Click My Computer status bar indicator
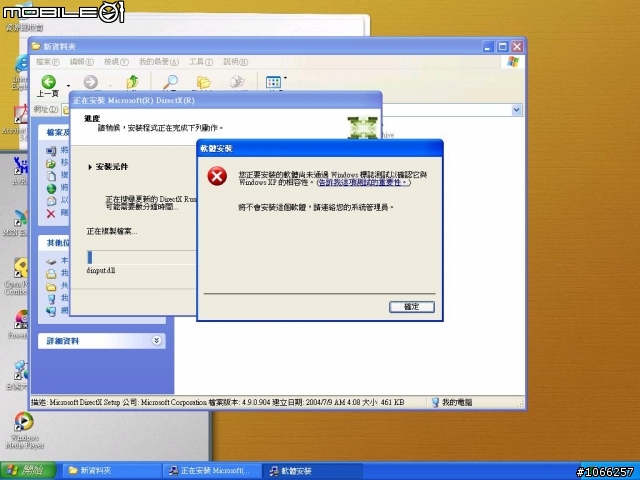This screenshot has width=640, height=480. [451, 402]
